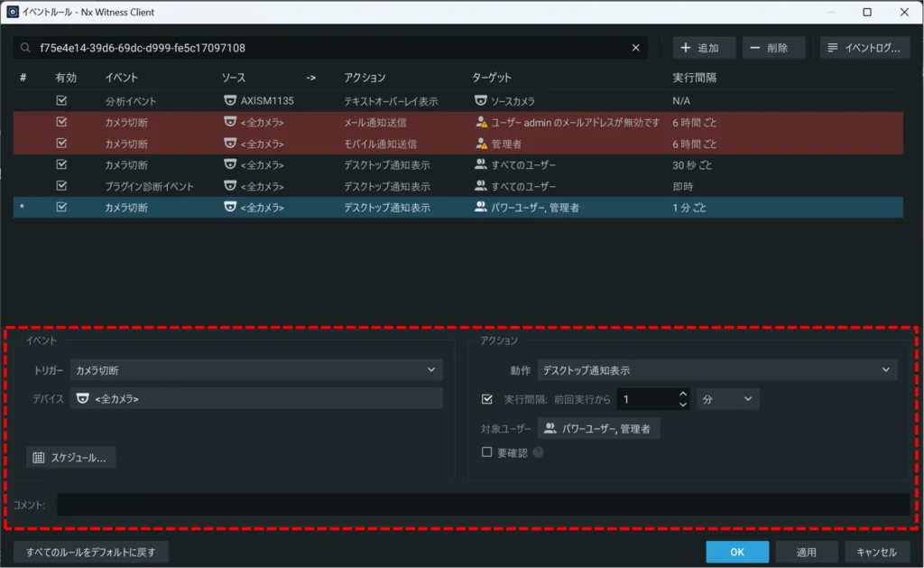
Task: Click camera icon next to AXISM1135 source
Action: pos(230,101)
